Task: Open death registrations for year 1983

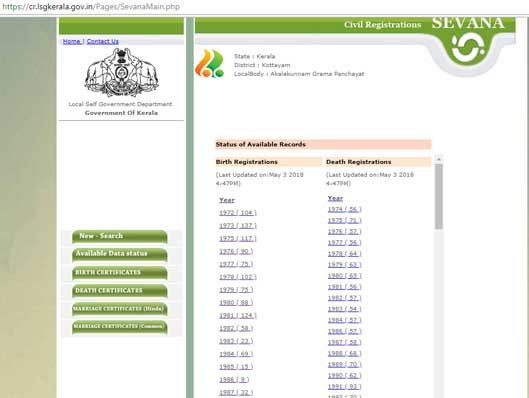Action: pos(344,309)
